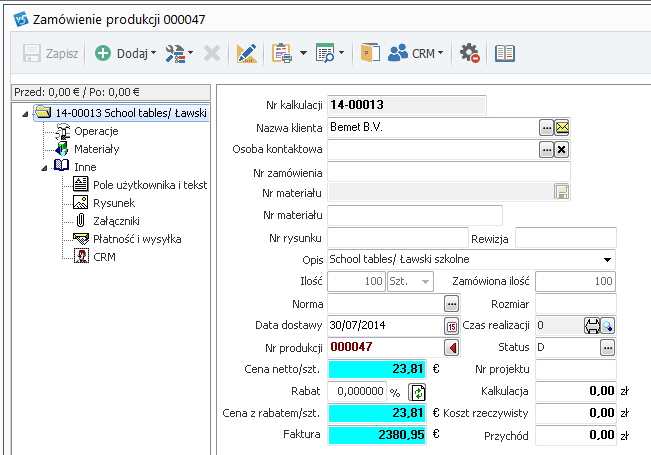Click the Norma browse button
Viewport: 651px width, 455px height.
[x=451, y=304]
